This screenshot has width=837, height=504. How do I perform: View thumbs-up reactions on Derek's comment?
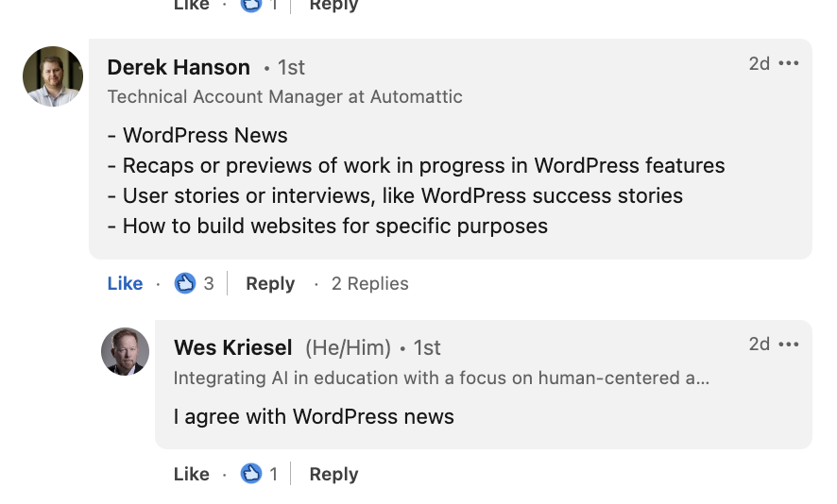pos(185,283)
